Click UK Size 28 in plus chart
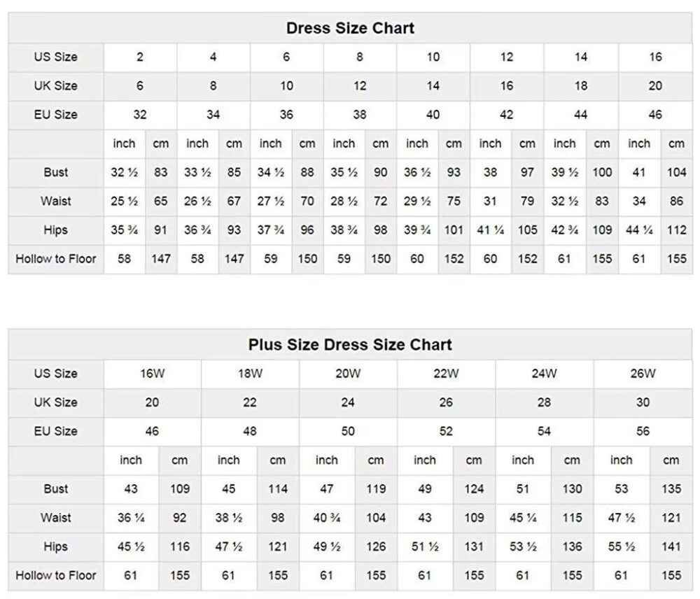700x599 pixels. tap(544, 402)
